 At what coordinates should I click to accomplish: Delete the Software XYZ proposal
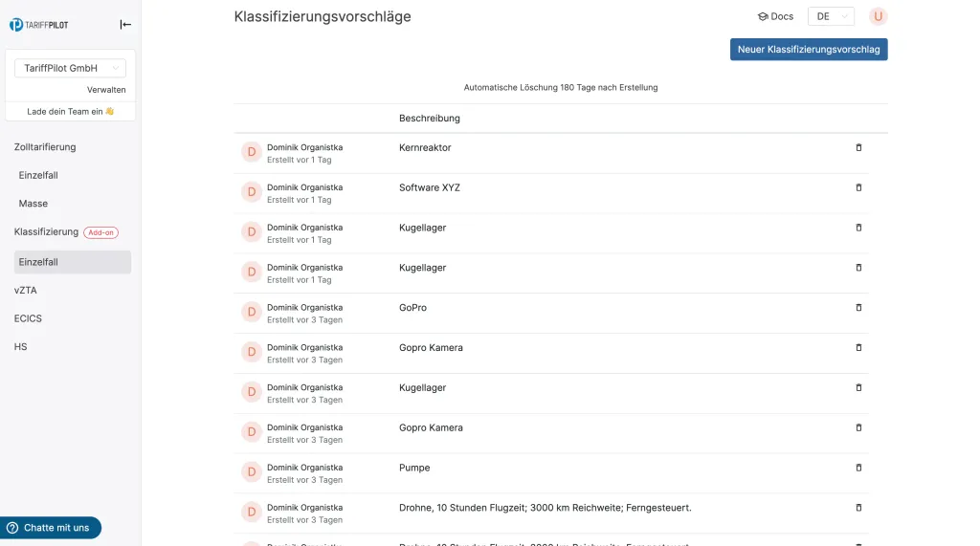858,187
